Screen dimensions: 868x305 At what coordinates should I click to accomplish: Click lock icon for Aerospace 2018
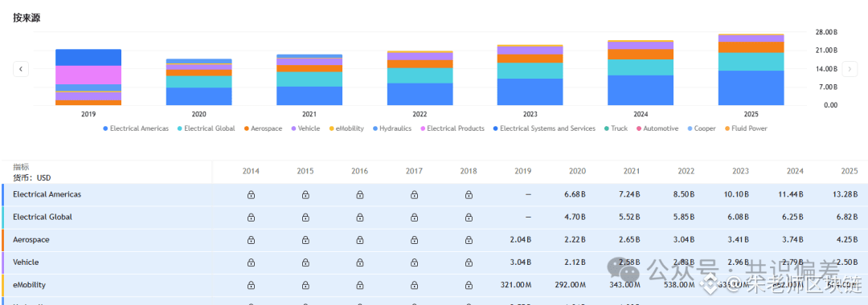[469, 240]
